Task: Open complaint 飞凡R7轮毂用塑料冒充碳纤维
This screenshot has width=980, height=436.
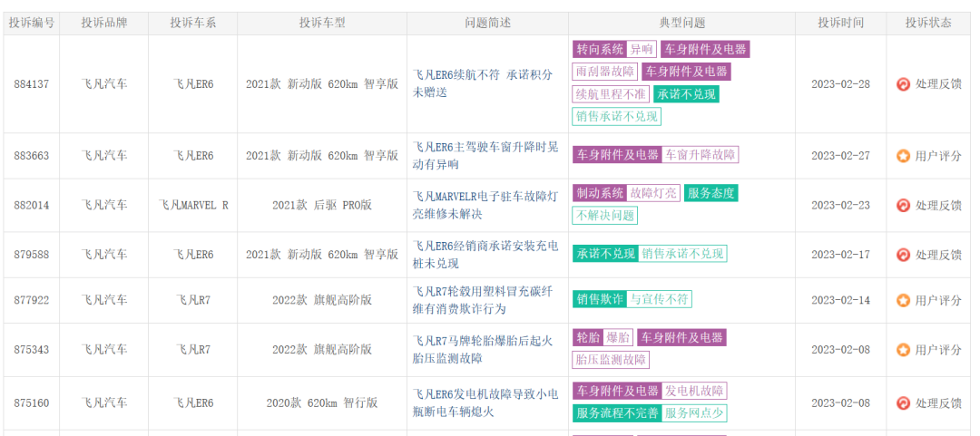Action: pyautogui.click(x=483, y=300)
